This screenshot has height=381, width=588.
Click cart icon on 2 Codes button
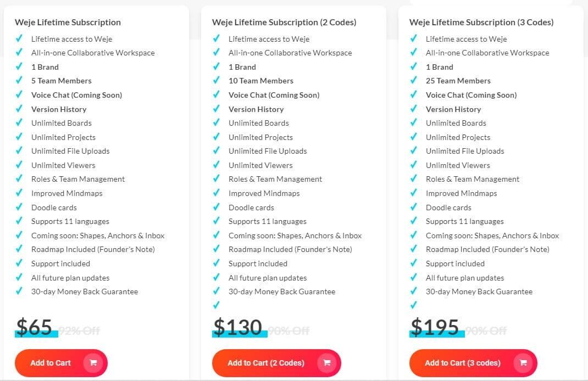326,363
